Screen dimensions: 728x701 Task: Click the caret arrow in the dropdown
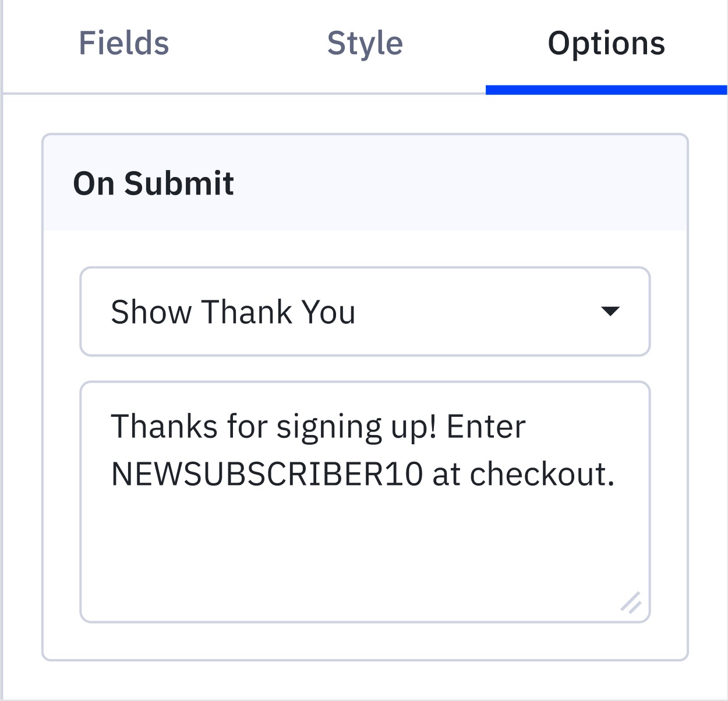point(610,311)
